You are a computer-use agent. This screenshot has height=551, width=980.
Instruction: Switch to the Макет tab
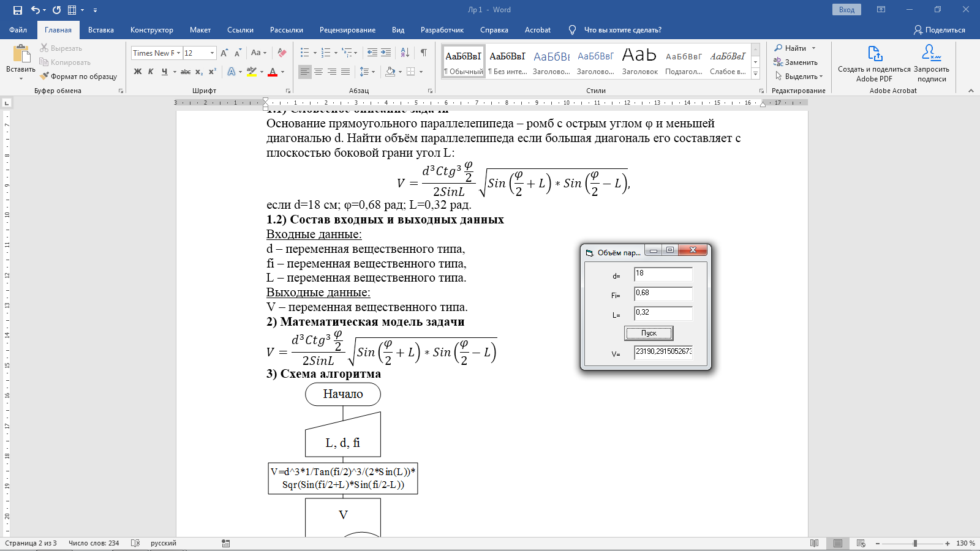[x=200, y=29]
